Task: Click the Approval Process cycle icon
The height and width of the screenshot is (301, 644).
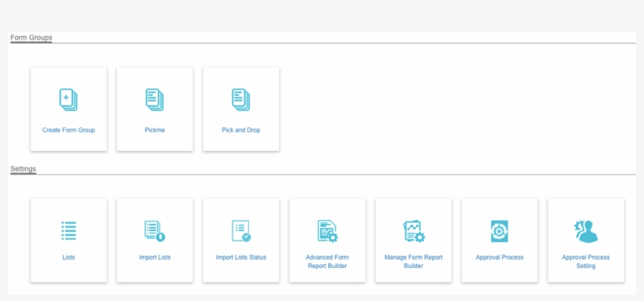Action: coord(499,231)
